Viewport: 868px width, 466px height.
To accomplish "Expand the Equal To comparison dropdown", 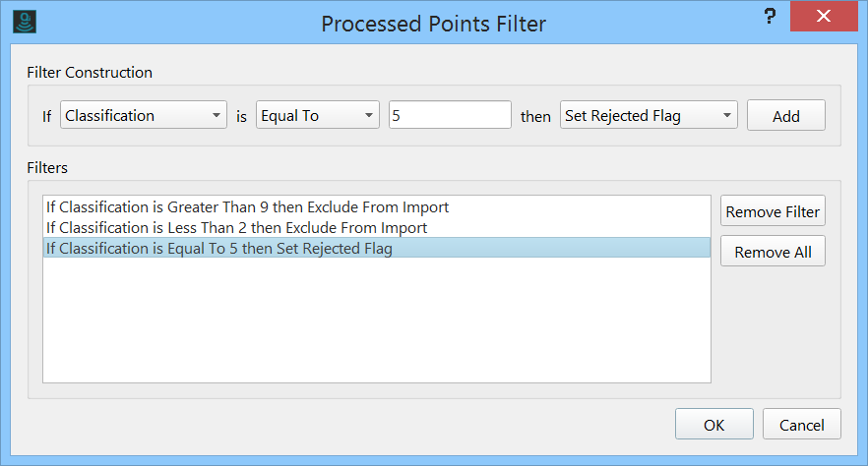I will [x=318, y=116].
